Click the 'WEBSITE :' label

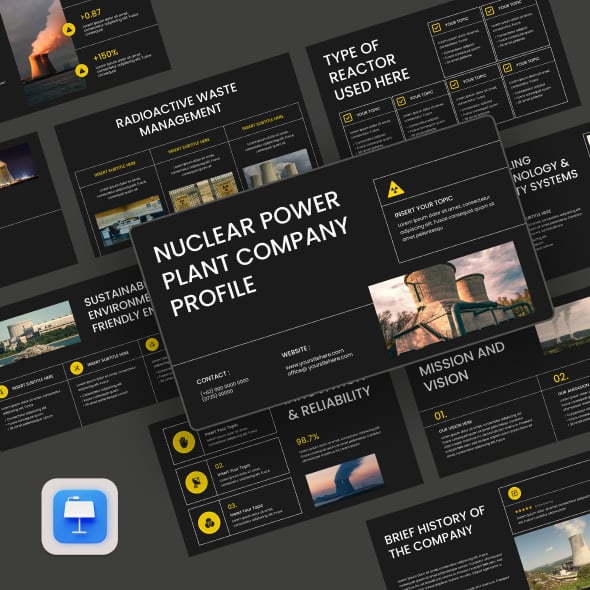click(x=295, y=351)
